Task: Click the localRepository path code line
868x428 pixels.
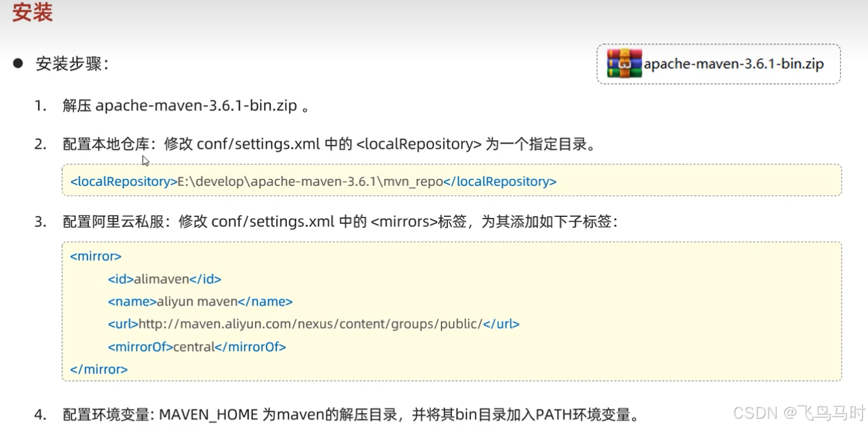Action: pyautogui.click(x=313, y=181)
